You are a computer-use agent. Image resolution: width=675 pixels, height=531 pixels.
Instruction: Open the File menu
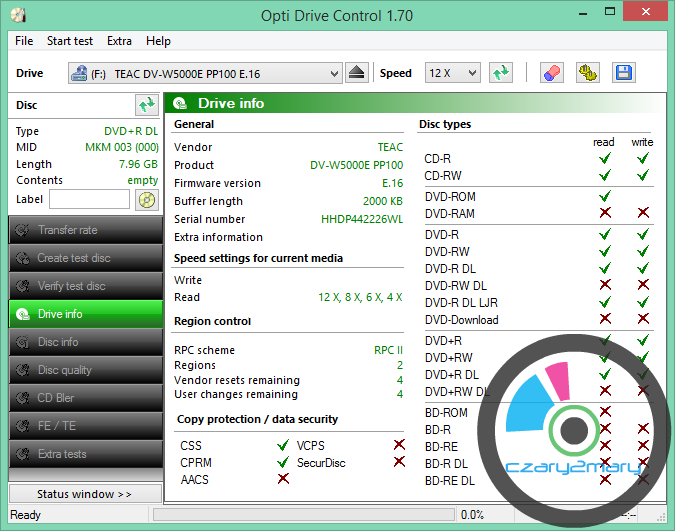tap(24, 41)
